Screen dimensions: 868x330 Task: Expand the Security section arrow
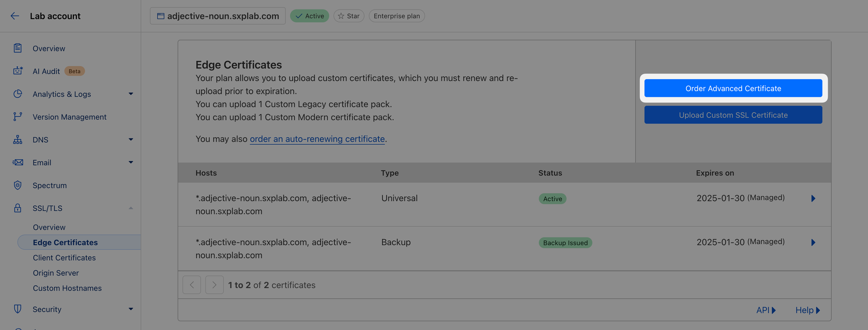click(x=131, y=309)
